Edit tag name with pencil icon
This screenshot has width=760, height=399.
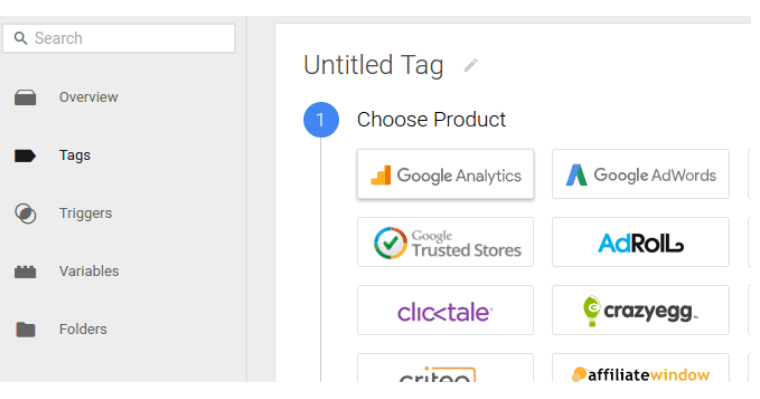471,65
